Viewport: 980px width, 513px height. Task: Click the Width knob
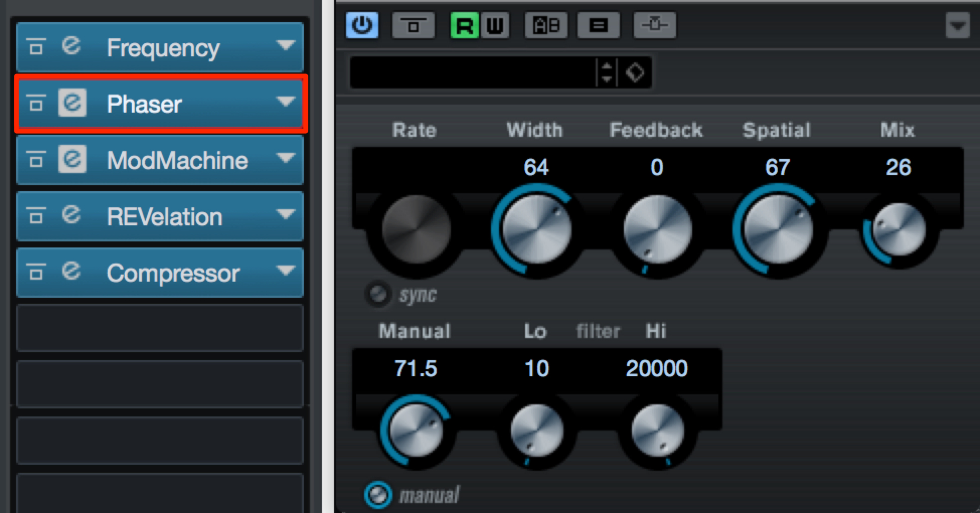click(x=536, y=230)
